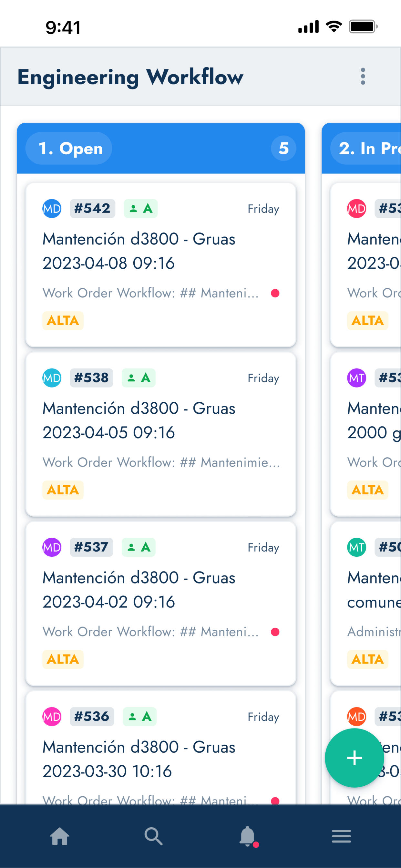This screenshot has height=868, width=401.
Task: Tap the MD avatar on card #538
Action: click(52, 378)
